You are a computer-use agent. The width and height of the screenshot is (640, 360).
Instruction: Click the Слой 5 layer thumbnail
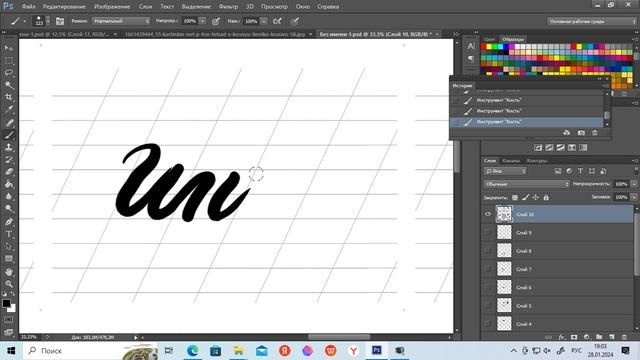[x=504, y=305]
